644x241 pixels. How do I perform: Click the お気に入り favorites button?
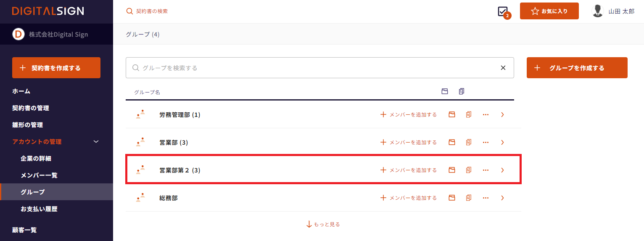[x=549, y=11]
